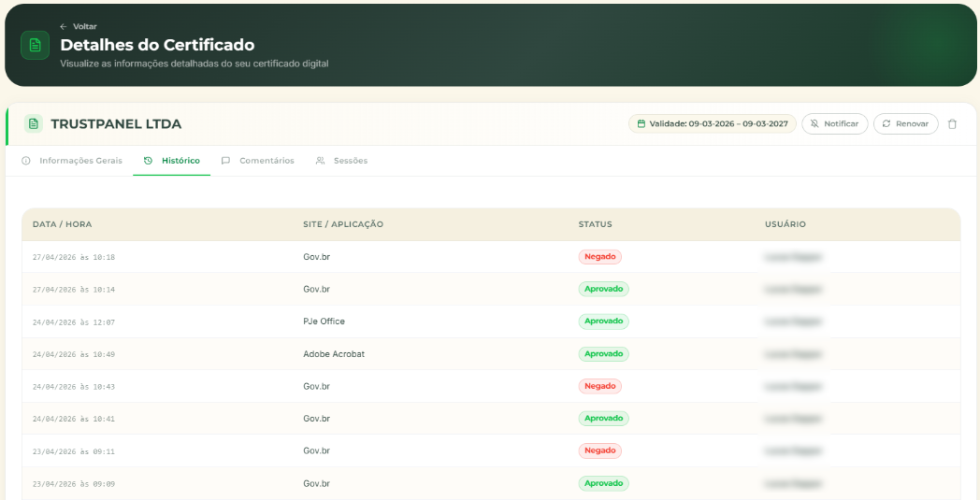Click the date 23/04/2026 às 09:11
980x500 pixels.
point(74,451)
